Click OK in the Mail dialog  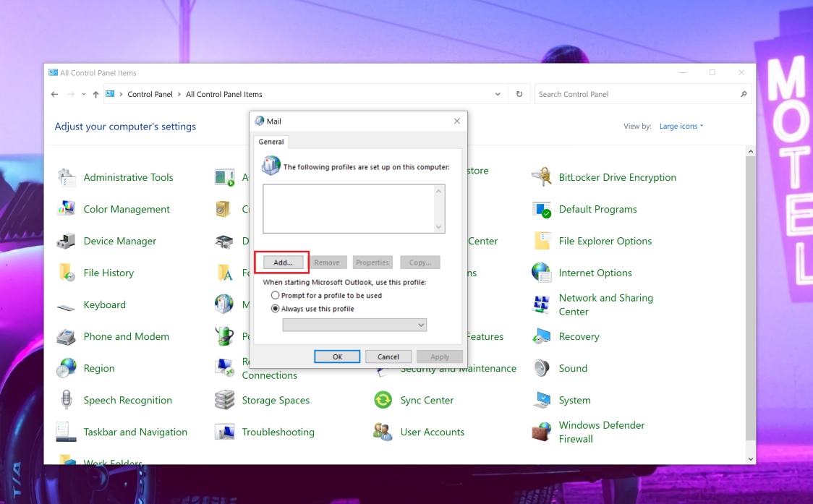(337, 356)
